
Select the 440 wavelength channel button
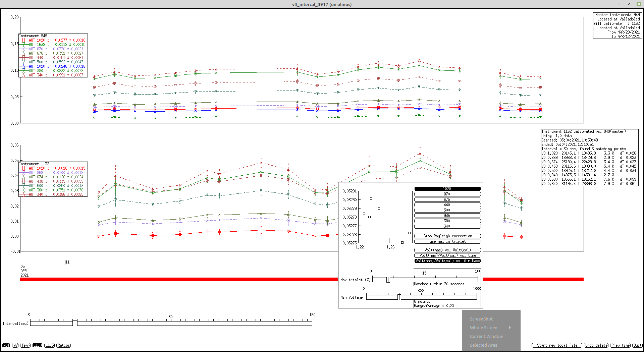coord(447,205)
